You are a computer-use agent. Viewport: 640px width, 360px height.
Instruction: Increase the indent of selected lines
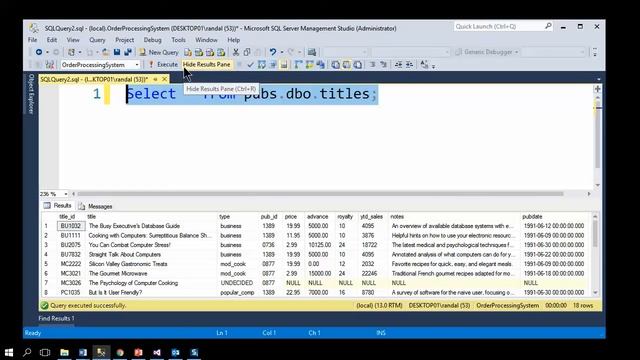coord(409,64)
